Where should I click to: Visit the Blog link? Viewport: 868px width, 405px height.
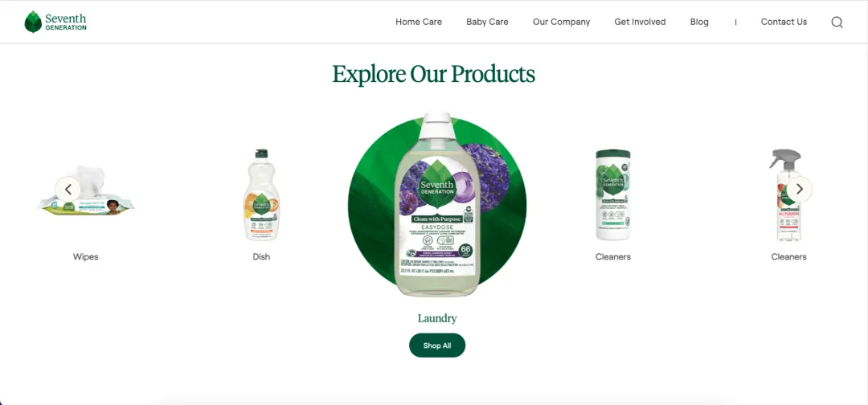point(699,22)
